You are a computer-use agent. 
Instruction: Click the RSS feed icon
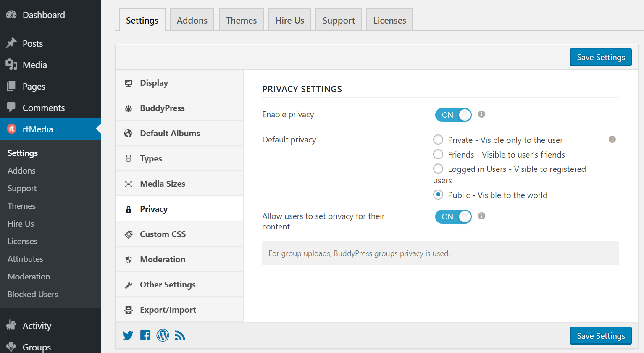180,335
